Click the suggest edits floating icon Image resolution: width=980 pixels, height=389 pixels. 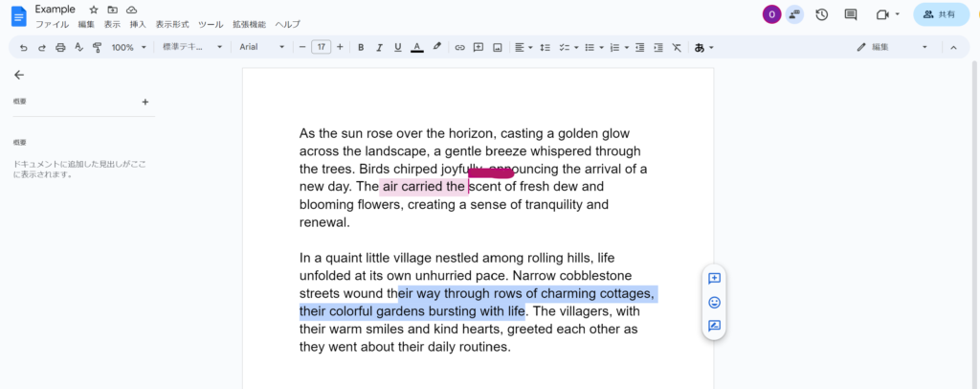click(714, 326)
